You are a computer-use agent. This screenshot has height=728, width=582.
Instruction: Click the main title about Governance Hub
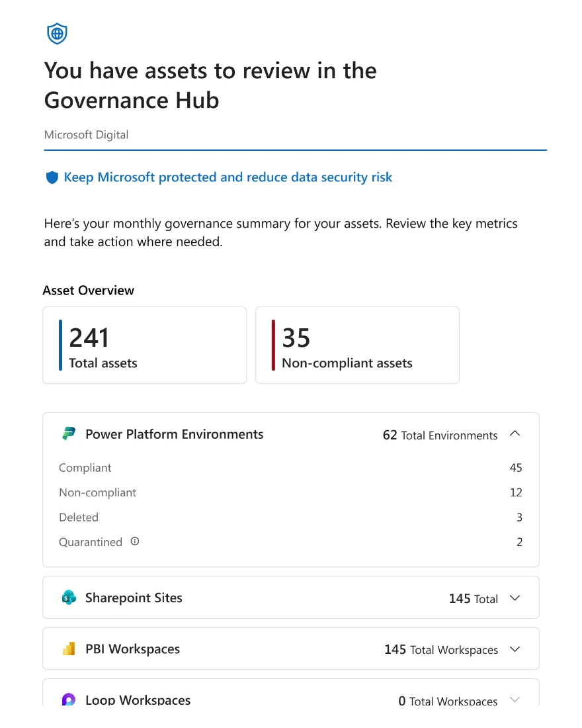[210, 85]
